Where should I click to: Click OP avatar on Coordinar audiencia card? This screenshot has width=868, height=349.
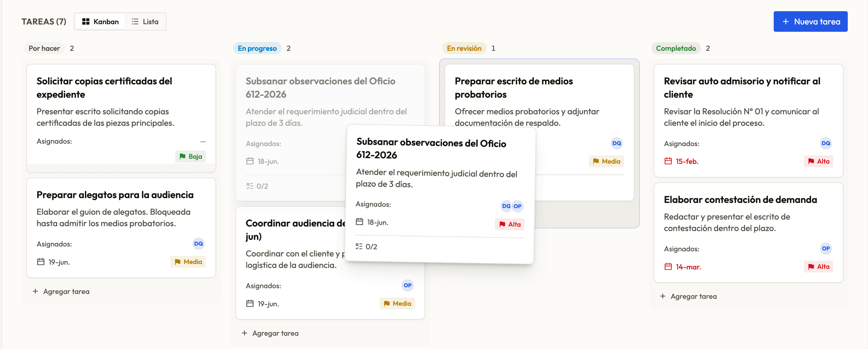(407, 285)
